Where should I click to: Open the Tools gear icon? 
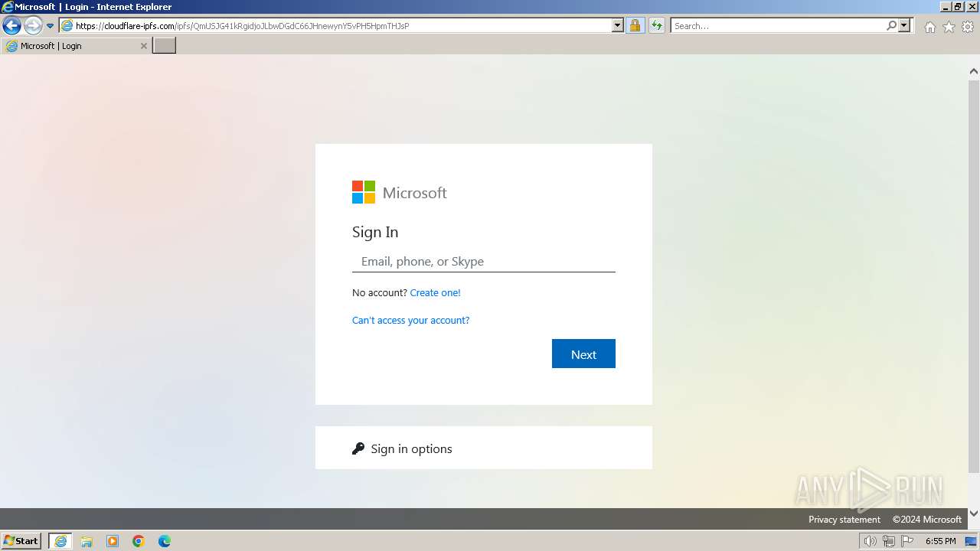pyautogui.click(x=968, y=27)
